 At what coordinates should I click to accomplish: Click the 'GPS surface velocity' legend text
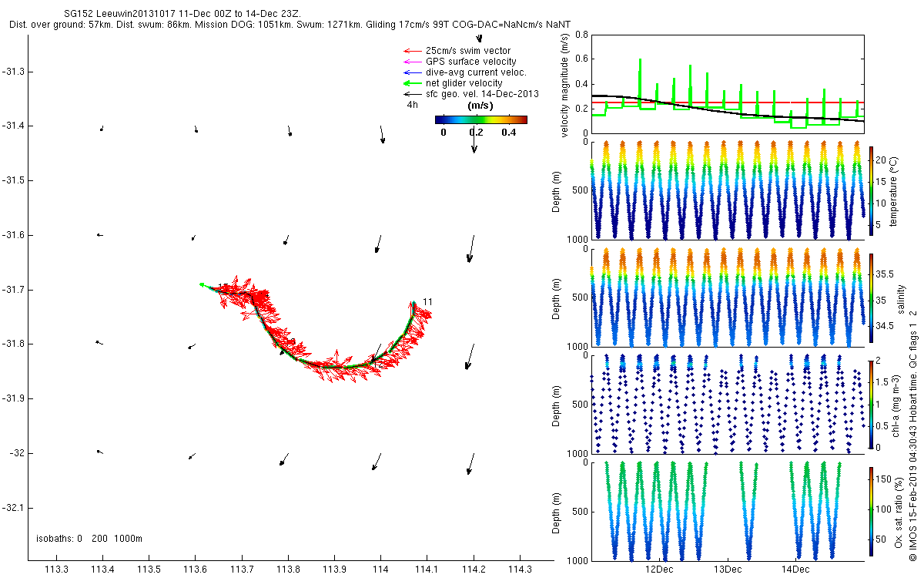tap(471, 62)
